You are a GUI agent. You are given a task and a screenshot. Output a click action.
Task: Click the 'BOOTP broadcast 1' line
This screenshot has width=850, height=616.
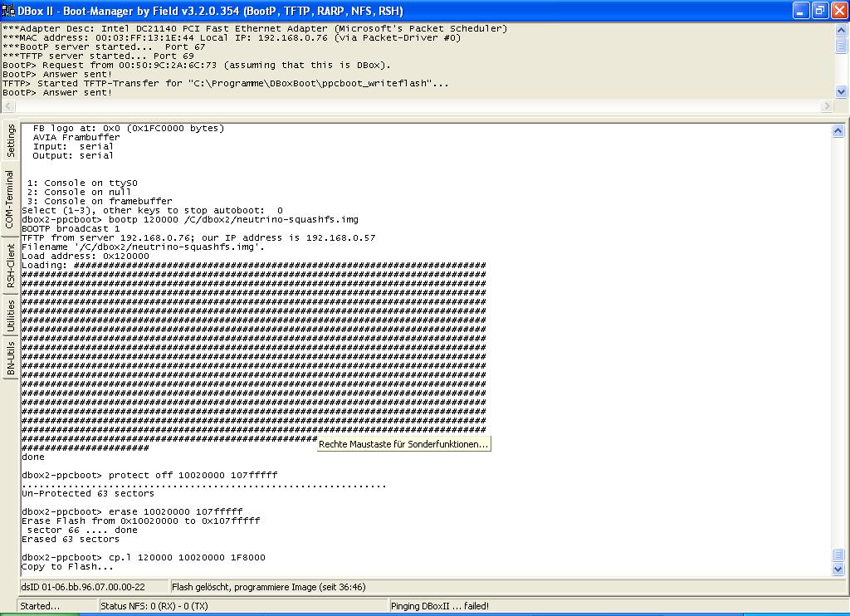click(71, 228)
